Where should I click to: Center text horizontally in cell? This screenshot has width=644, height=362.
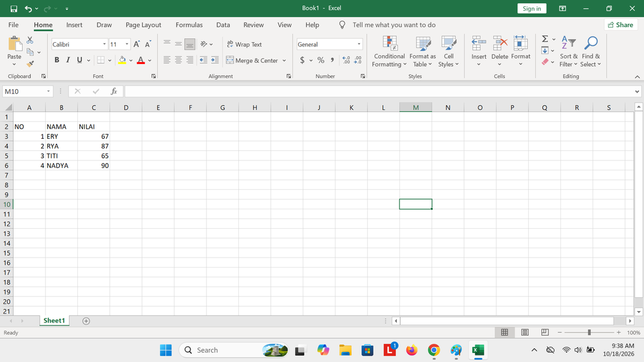coord(178,60)
